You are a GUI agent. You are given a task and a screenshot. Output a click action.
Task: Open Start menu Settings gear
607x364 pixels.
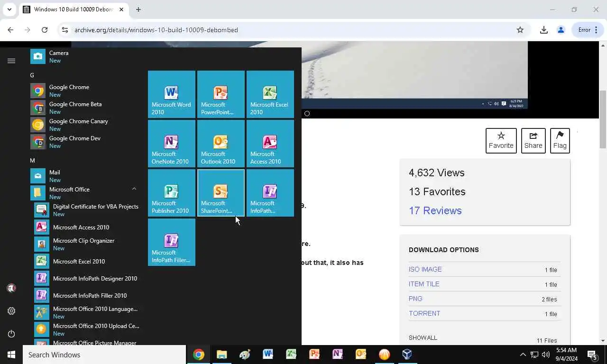[x=11, y=311]
